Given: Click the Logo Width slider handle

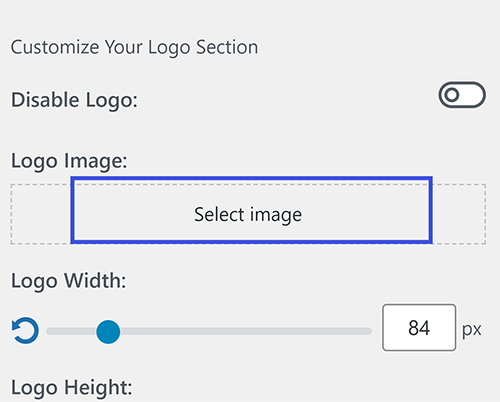Looking at the screenshot, I should point(108,332).
